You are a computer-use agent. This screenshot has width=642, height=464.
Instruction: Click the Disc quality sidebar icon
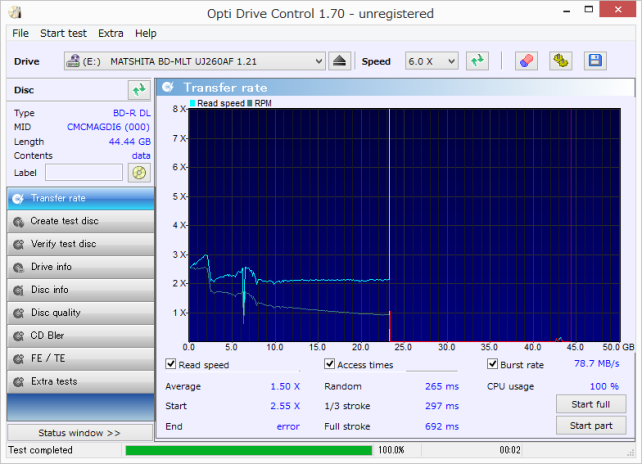click(18, 313)
